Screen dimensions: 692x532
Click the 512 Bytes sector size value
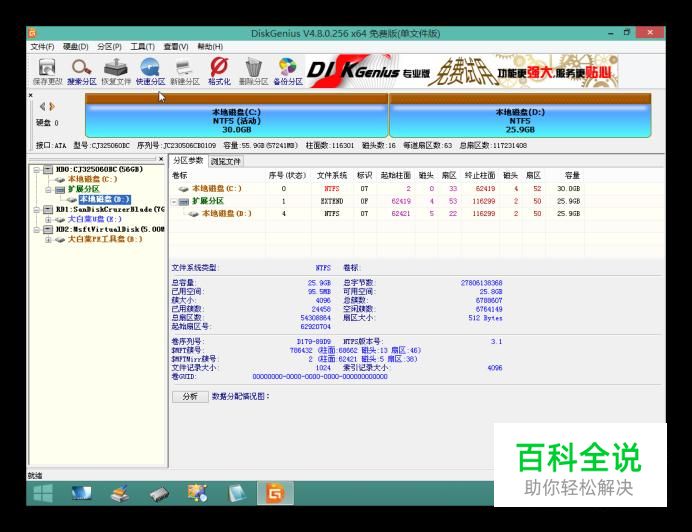point(485,318)
